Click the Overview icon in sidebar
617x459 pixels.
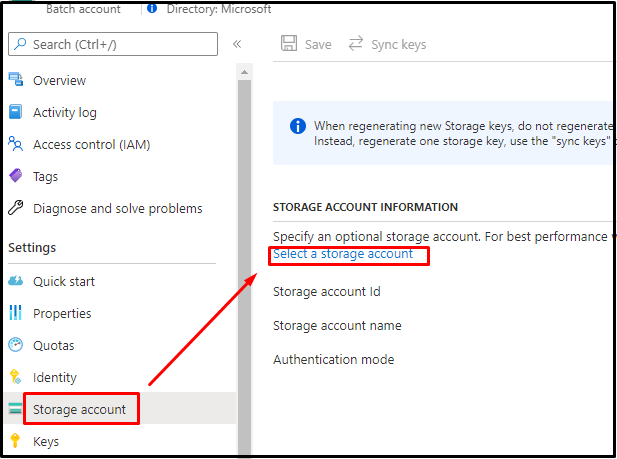point(16,80)
